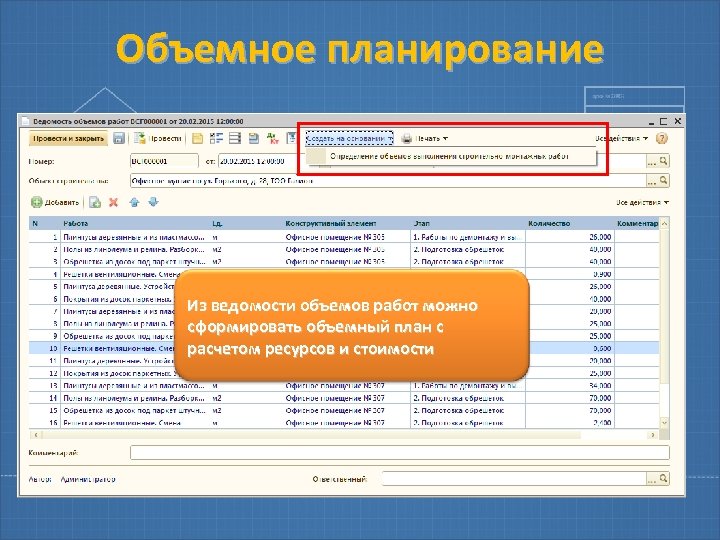
Task: Click the icon left of Создать на основании
Action: (291, 138)
